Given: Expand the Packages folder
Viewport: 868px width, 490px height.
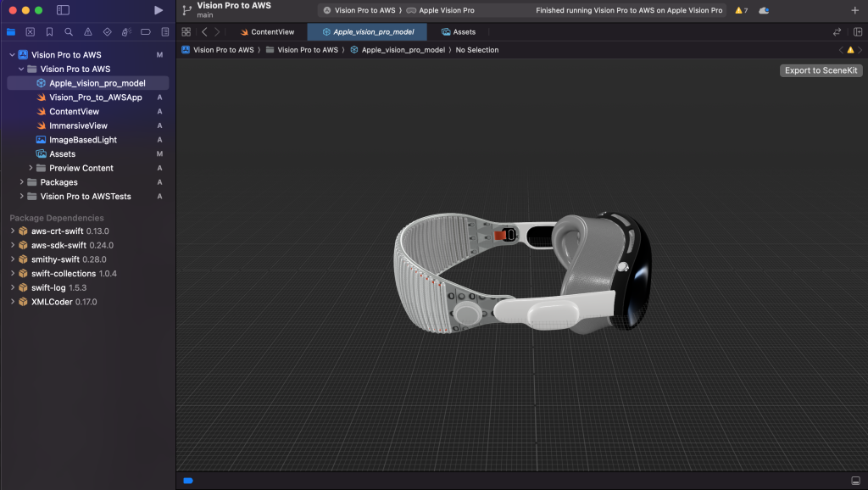Looking at the screenshot, I should tap(22, 181).
